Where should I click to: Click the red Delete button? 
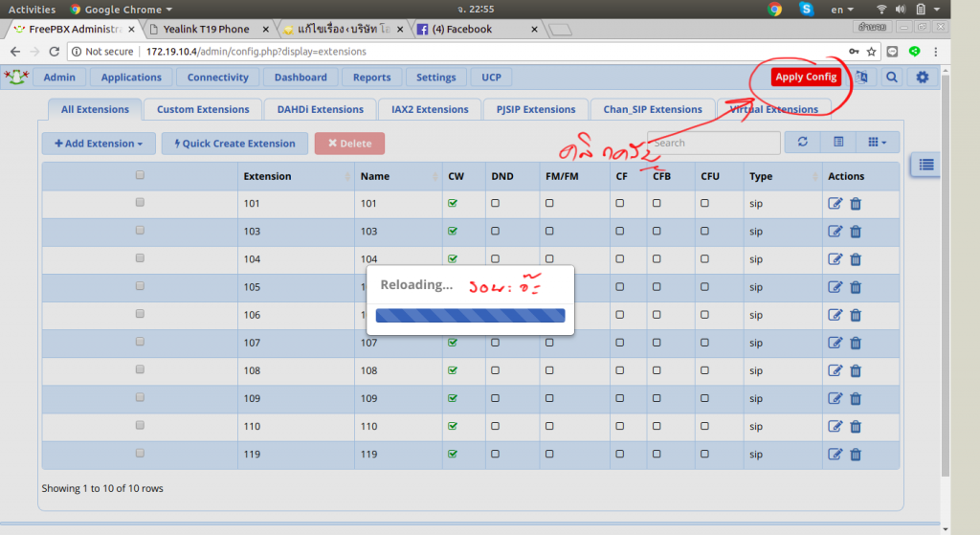[x=349, y=144]
